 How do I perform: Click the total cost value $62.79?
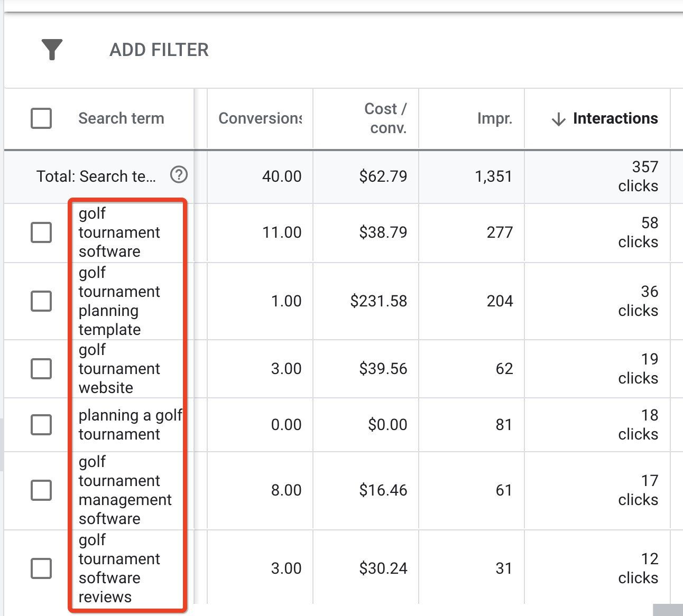pos(383,176)
